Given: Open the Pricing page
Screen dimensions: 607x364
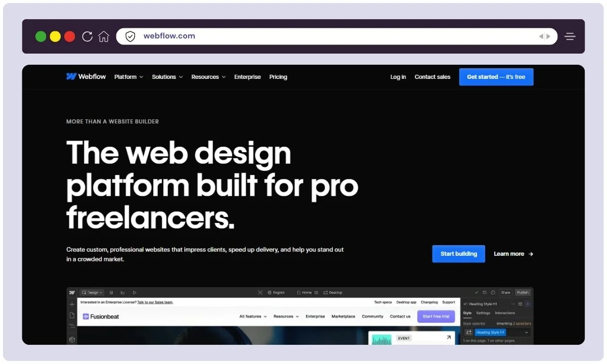Looking at the screenshot, I should pyautogui.click(x=278, y=77).
